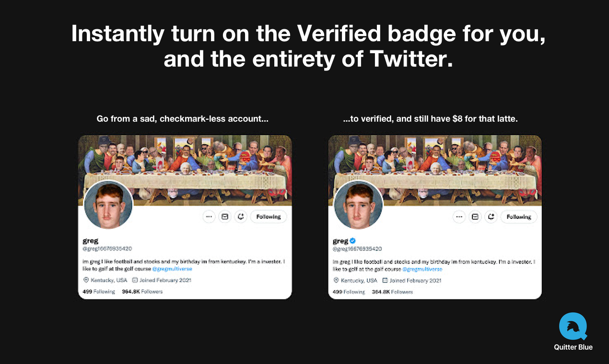Open the left profile banner image
This screenshot has height=364, width=609.
coord(185,170)
